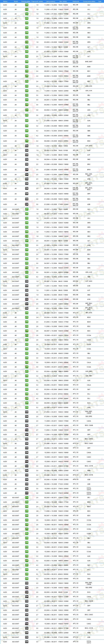Click the BRC engine code cell

89,164
